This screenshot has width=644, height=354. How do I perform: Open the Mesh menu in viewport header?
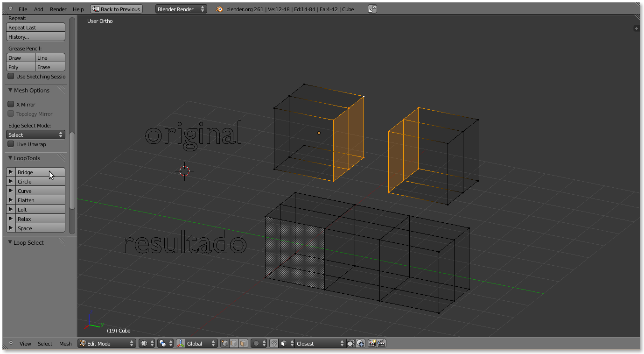point(65,344)
